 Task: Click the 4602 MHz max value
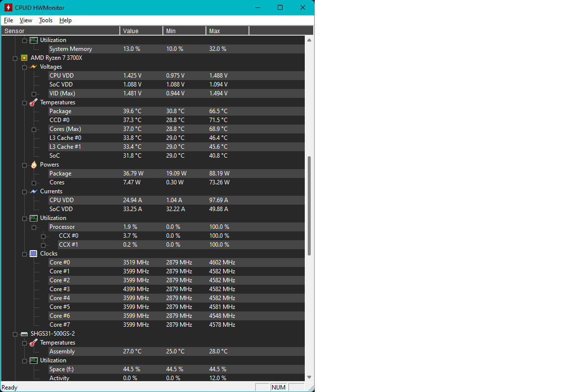click(222, 262)
